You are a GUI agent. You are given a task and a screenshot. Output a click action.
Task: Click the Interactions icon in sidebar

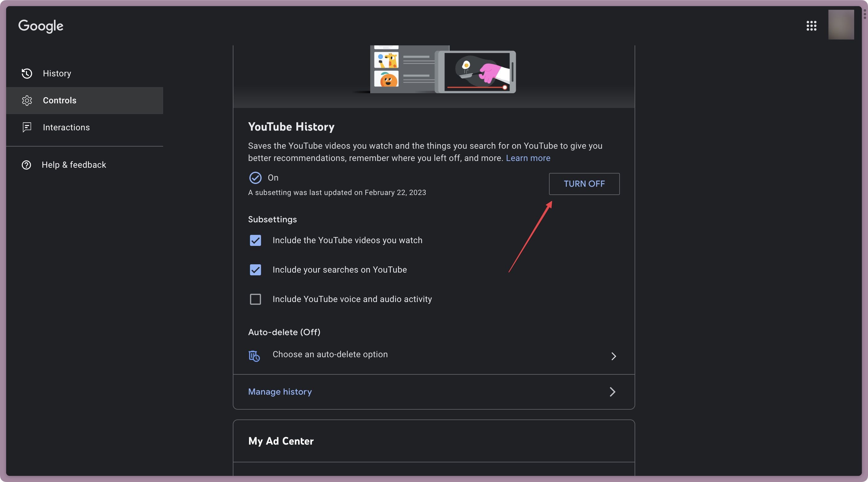[25, 127]
